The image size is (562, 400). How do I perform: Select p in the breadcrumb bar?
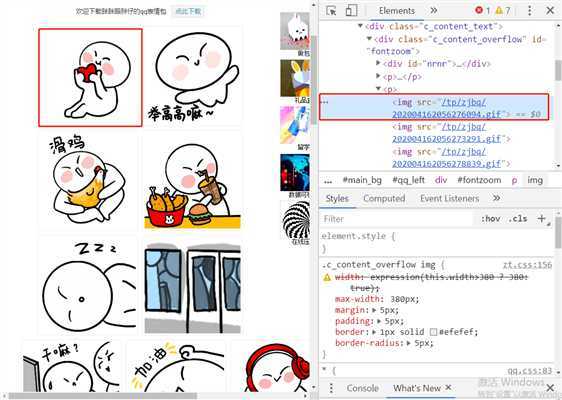[514, 181]
